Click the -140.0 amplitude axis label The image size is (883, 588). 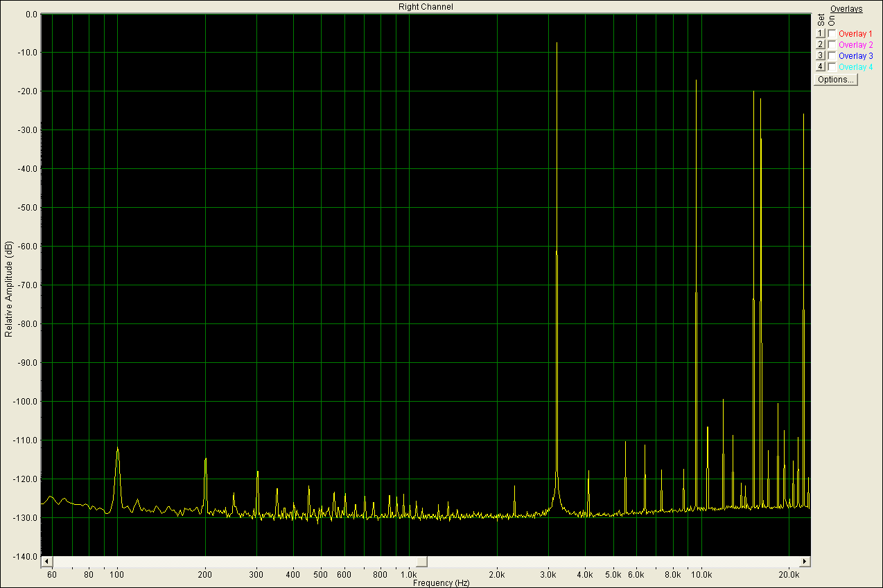coord(25,557)
